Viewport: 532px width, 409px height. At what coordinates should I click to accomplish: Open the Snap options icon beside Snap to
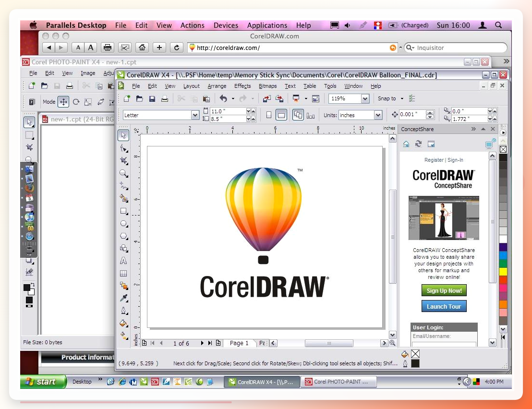[412, 99]
